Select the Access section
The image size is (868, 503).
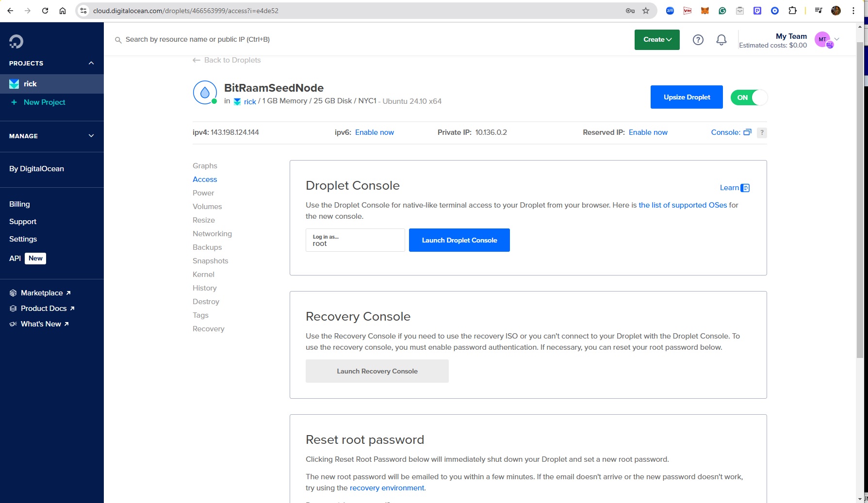(205, 179)
